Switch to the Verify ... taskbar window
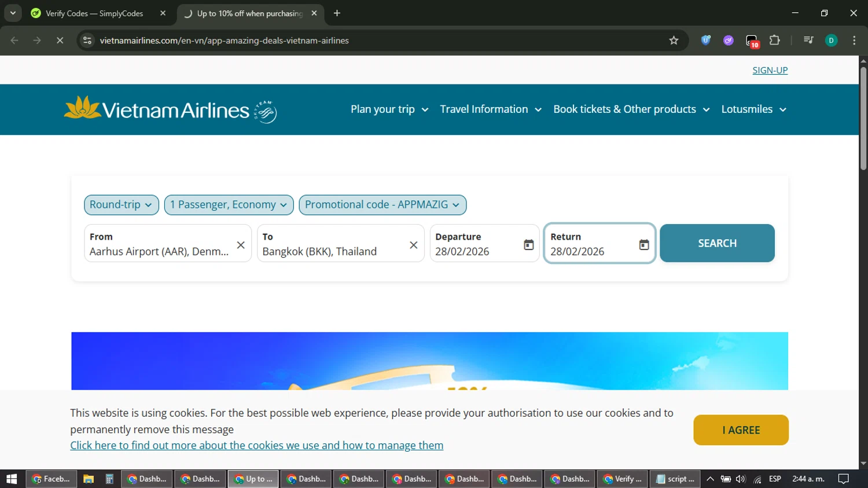868x488 pixels. [x=622, y=479]
